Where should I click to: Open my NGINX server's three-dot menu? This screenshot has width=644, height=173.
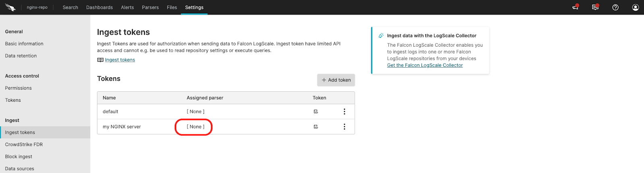344,127
